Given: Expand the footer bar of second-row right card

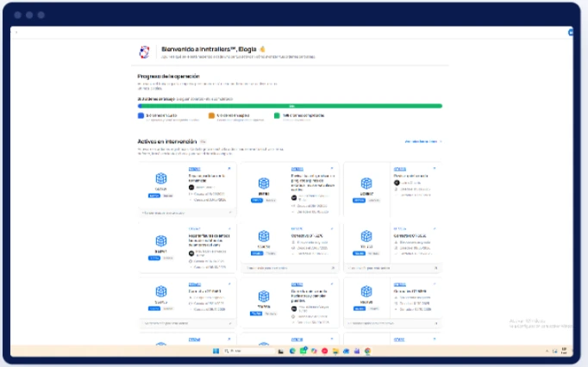Looking at the screenshot, I should (392, 268).
